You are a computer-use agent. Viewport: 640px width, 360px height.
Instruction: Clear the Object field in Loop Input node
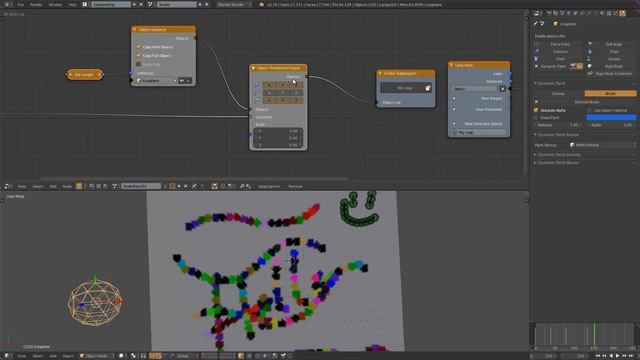tap(503, 89)
